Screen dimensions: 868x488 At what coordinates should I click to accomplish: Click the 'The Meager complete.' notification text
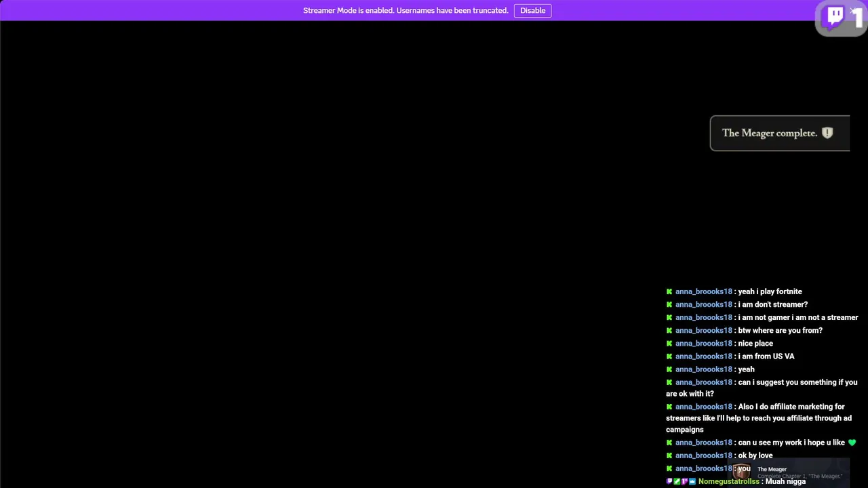tap(770, 133)
